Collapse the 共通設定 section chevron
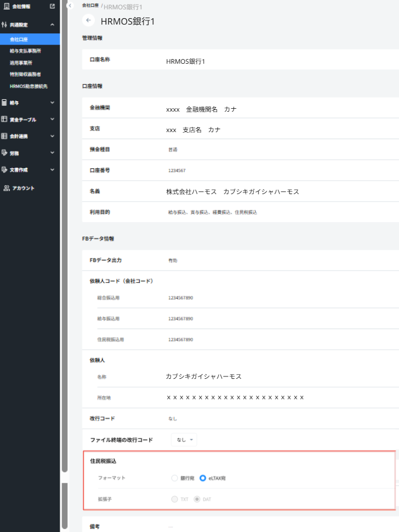 53,25
